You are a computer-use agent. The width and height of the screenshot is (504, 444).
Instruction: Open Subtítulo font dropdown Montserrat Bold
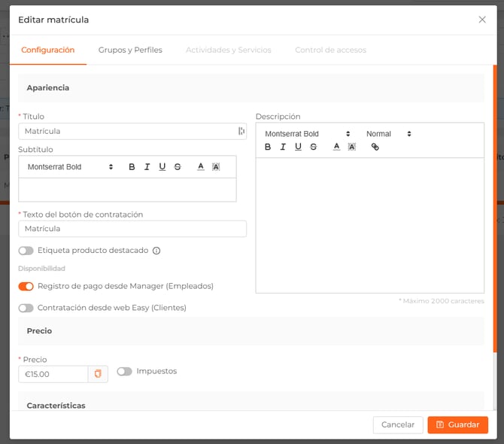tap(70, 167)
